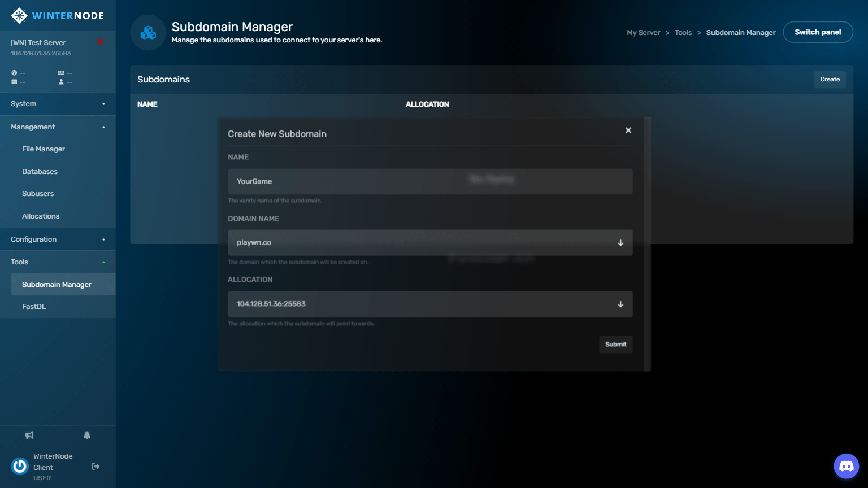Open the Domain Name dropdown
This screenshot has width=868, height=488.
pos(429,243)
